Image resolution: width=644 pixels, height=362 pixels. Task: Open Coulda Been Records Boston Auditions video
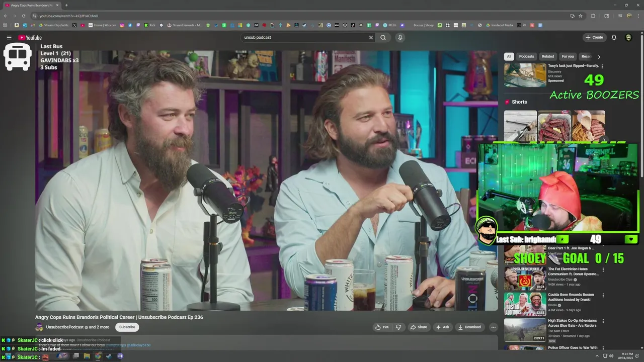571,297
